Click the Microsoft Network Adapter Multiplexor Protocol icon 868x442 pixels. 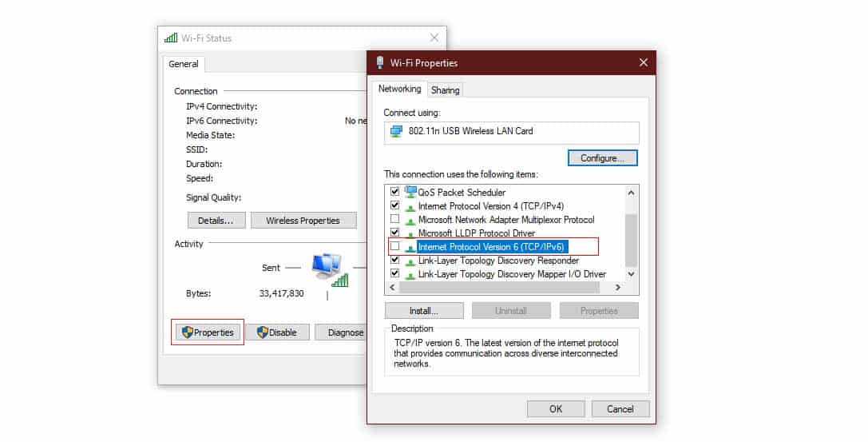click(x=410, y=221)
